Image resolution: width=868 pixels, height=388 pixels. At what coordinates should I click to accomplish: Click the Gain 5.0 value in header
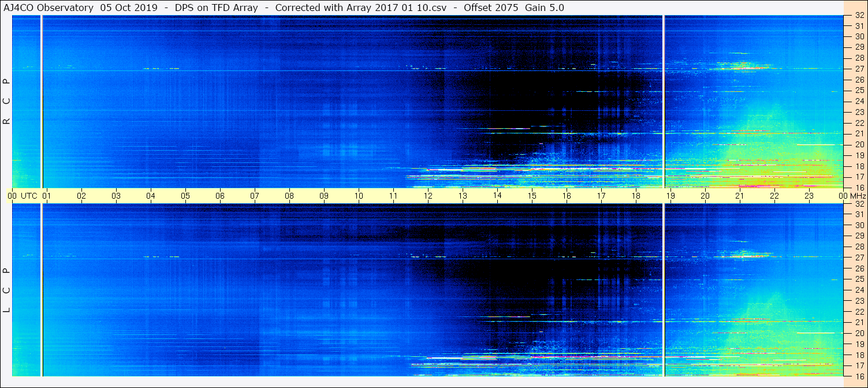point(545,8)
